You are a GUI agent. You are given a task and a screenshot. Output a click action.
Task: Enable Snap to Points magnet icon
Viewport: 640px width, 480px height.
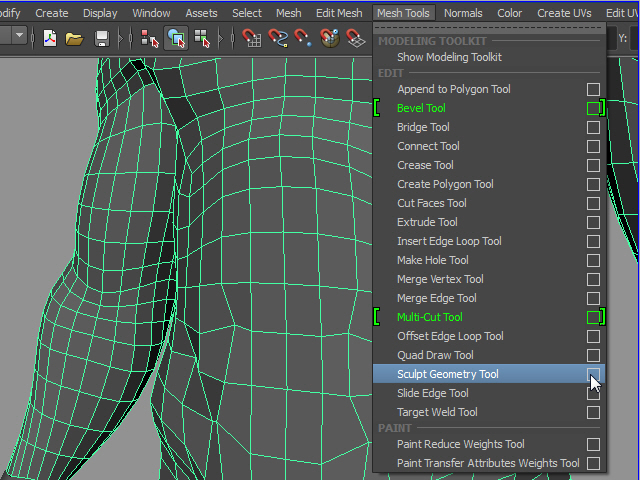pyautogui.click(x=304, y=38)
